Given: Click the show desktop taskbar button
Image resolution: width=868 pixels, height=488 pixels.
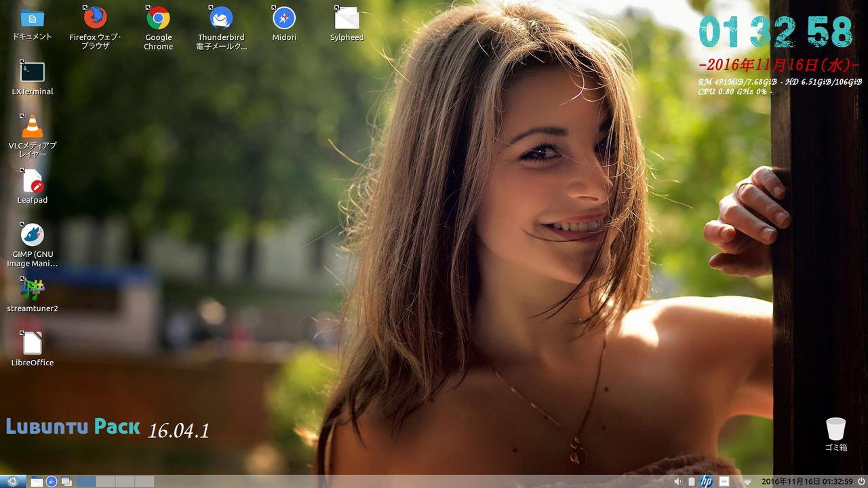Looking at the screenshot, I should point(66,481).
